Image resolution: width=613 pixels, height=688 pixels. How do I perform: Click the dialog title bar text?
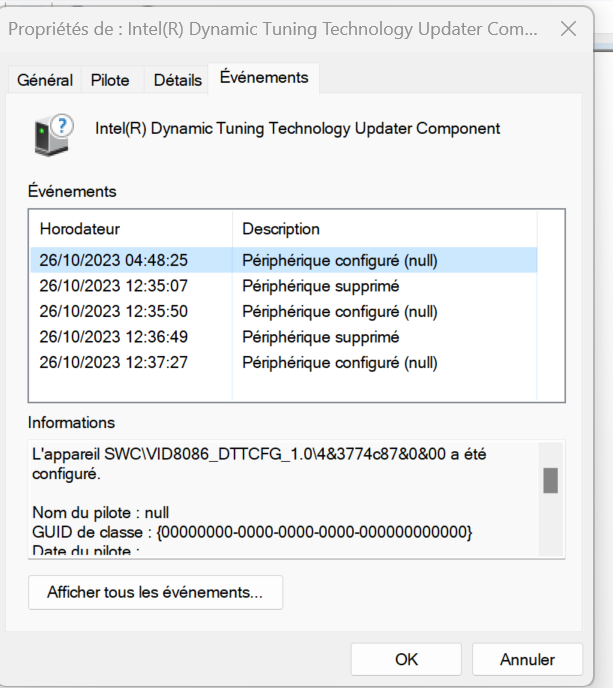(x=272, y=29)
